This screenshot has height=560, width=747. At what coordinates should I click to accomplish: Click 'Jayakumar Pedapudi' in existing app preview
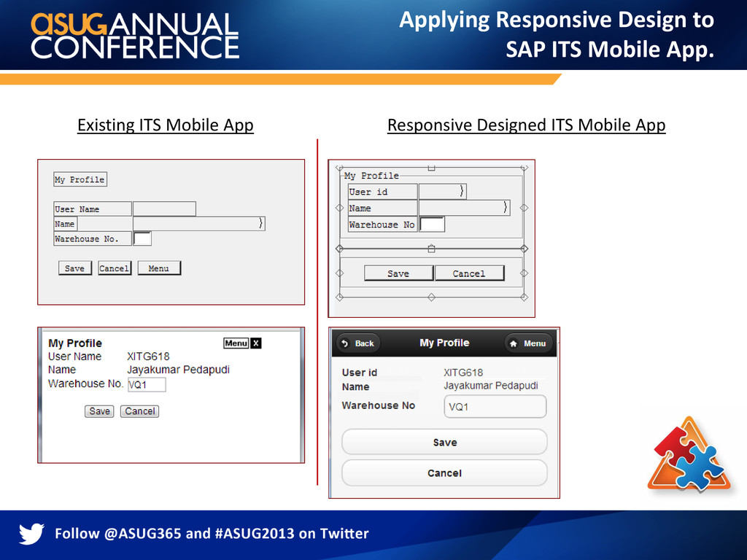178,370
